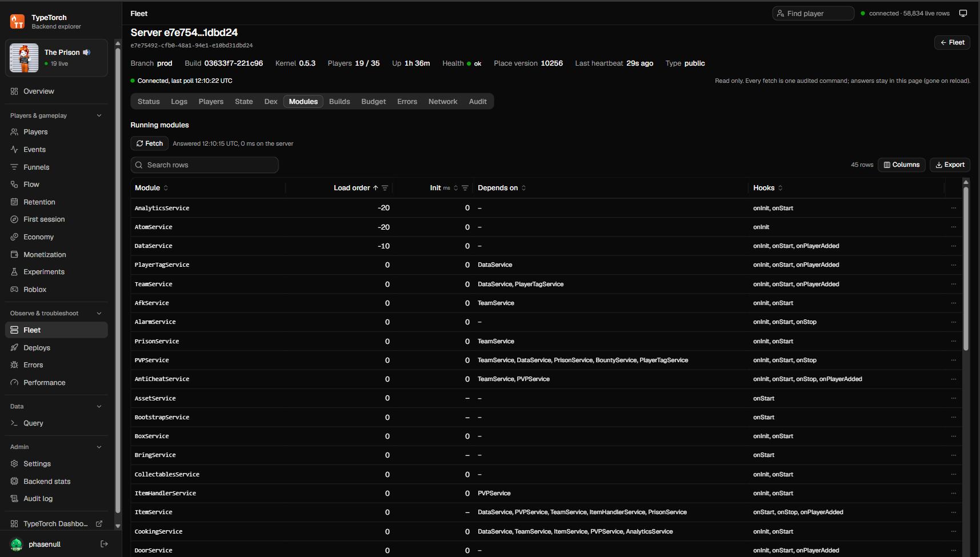Click the AntiCheatService module name

162,379
